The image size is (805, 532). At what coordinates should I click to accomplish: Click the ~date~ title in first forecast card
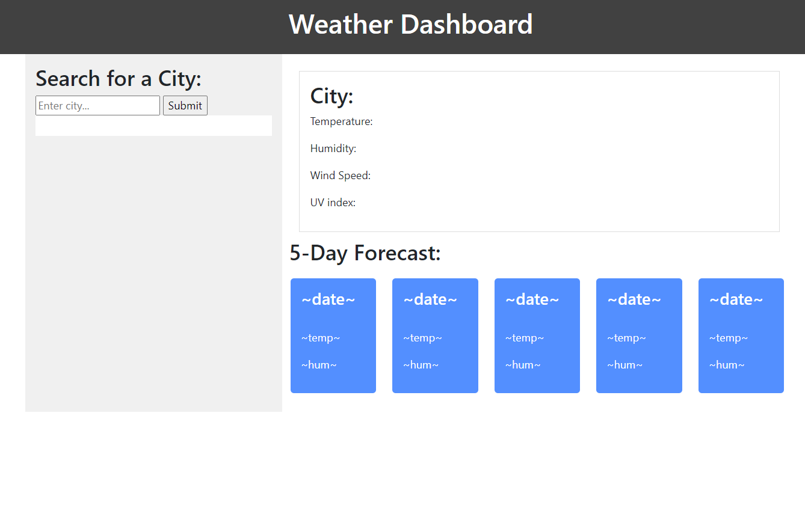point(328,299)
